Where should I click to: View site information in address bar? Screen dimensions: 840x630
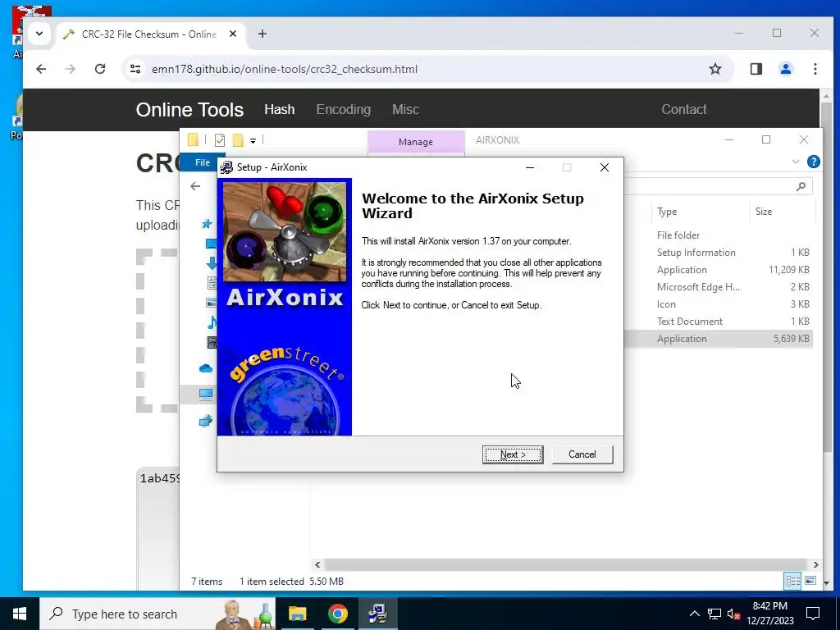[x=135, y=69]
